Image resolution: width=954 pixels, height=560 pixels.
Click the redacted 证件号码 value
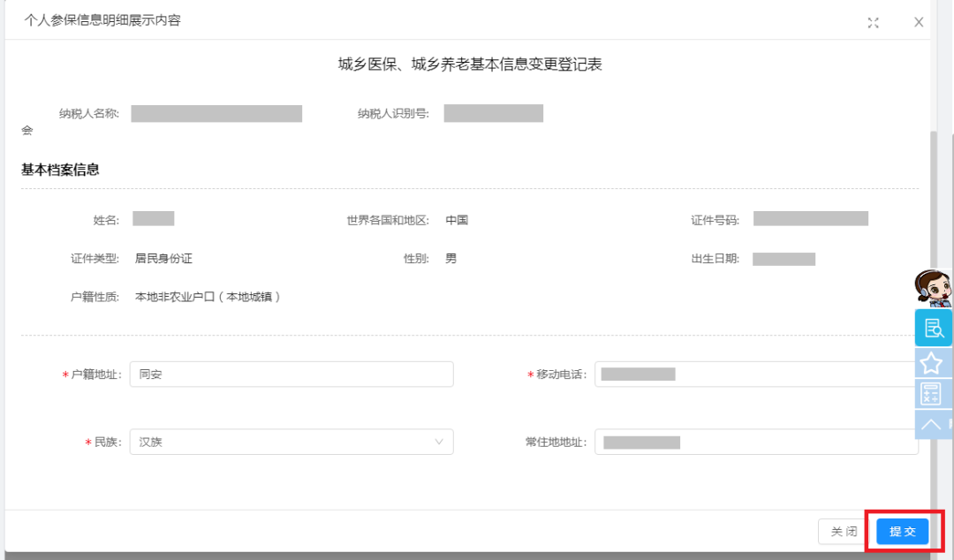810,219
